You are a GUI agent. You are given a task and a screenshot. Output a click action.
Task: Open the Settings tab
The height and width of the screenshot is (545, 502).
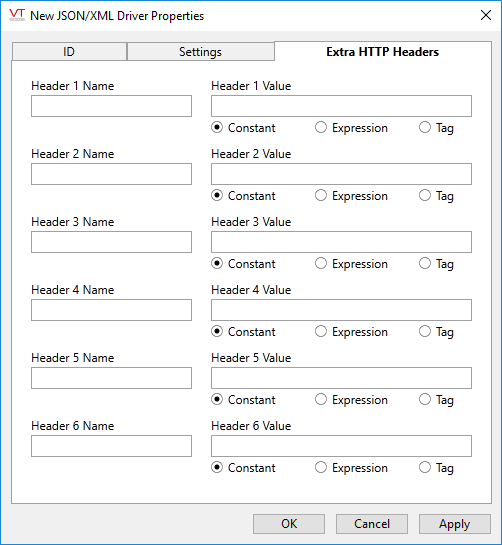(x=201, y=52)
